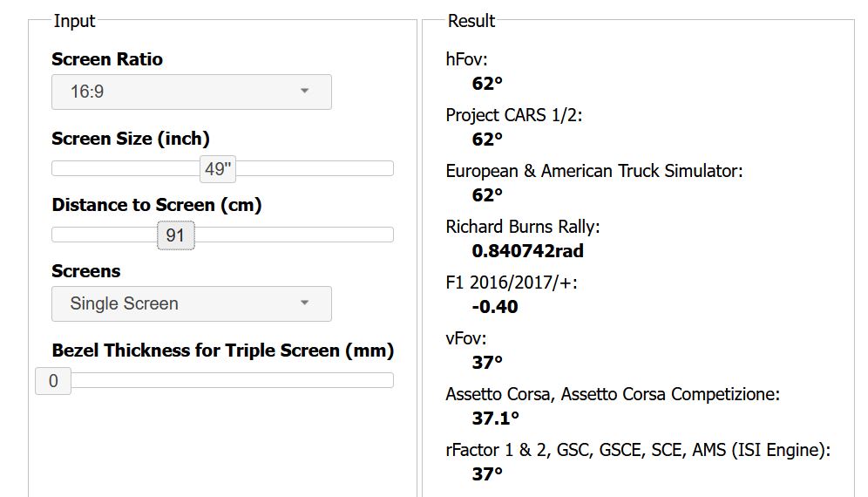Click the far right end of Screen Size slider track
This screenshot has height=497, width=868.
(389, 169)
